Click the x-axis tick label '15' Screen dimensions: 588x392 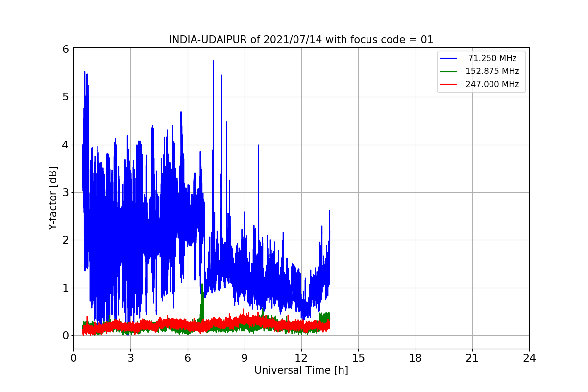point(358,358)
